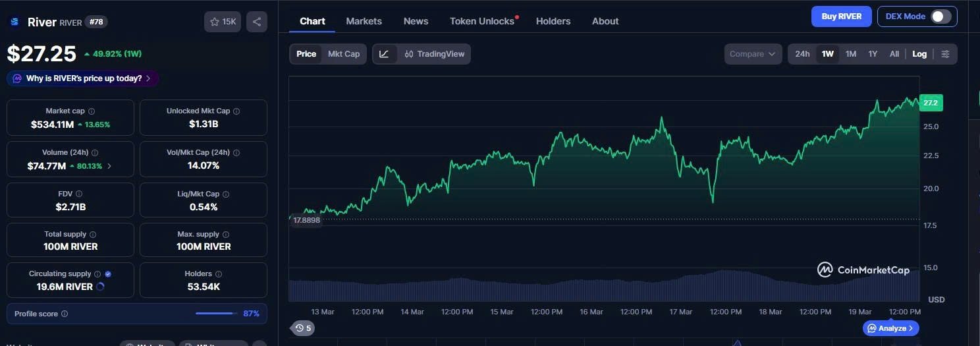Expand "Why is RIVER's price up today?"
This screenshot has height=346, width=980.
[x=83, y=78]
